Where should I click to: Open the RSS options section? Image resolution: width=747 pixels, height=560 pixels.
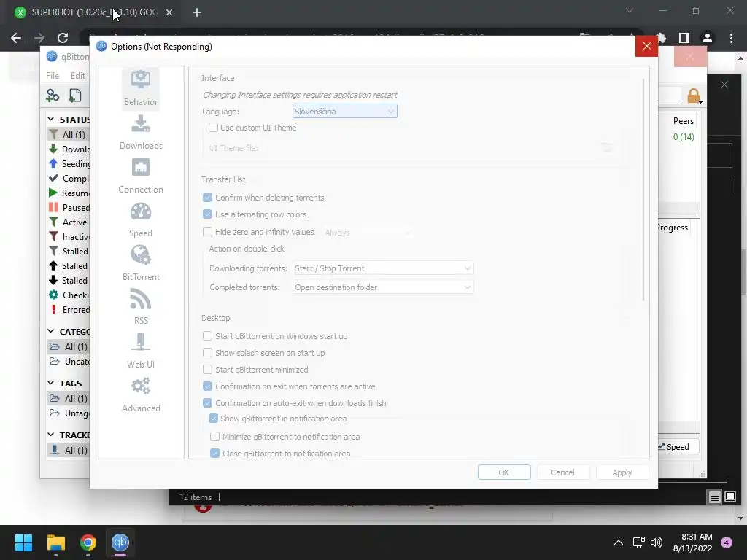(x=141, y=307)
